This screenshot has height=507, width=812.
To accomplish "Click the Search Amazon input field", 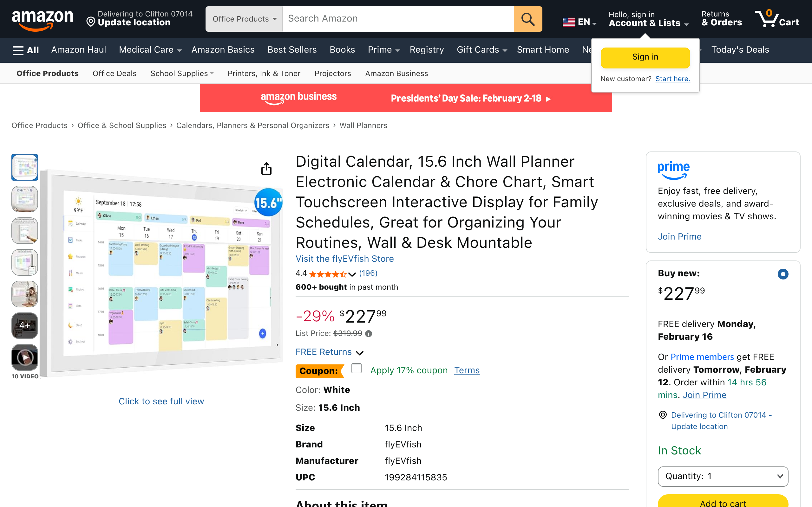I will 398,19.
